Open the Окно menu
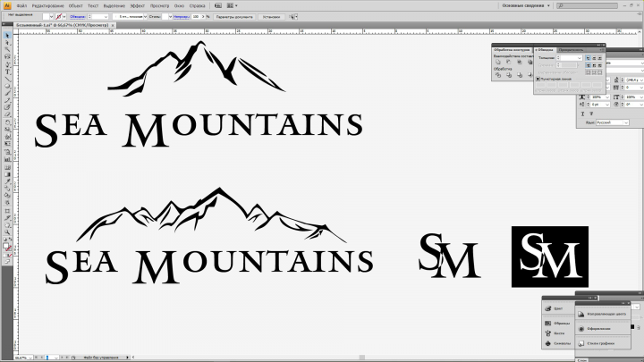 pos(179,5)
